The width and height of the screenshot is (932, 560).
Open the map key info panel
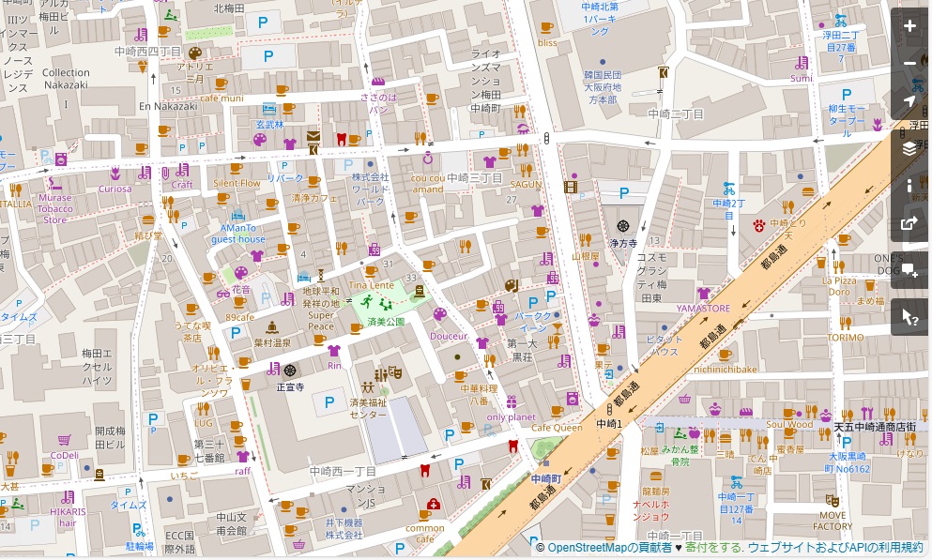tap(909, 186)
